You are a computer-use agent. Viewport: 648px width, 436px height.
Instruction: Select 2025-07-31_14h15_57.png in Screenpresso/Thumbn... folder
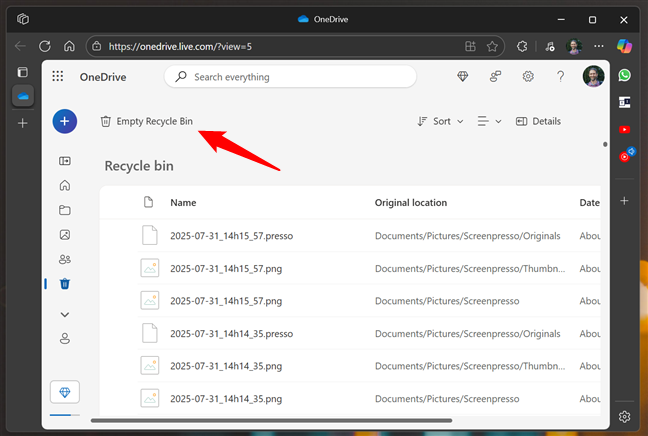coord(226,269)
